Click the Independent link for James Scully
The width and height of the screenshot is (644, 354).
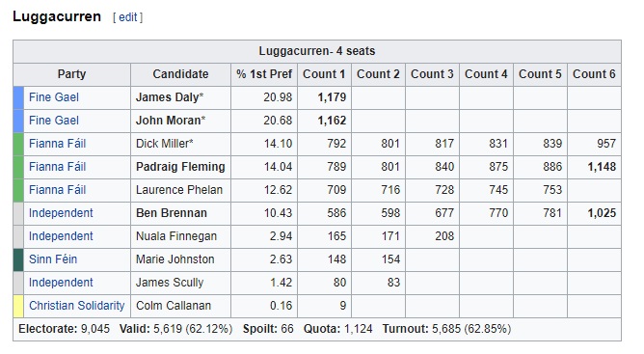61,283
